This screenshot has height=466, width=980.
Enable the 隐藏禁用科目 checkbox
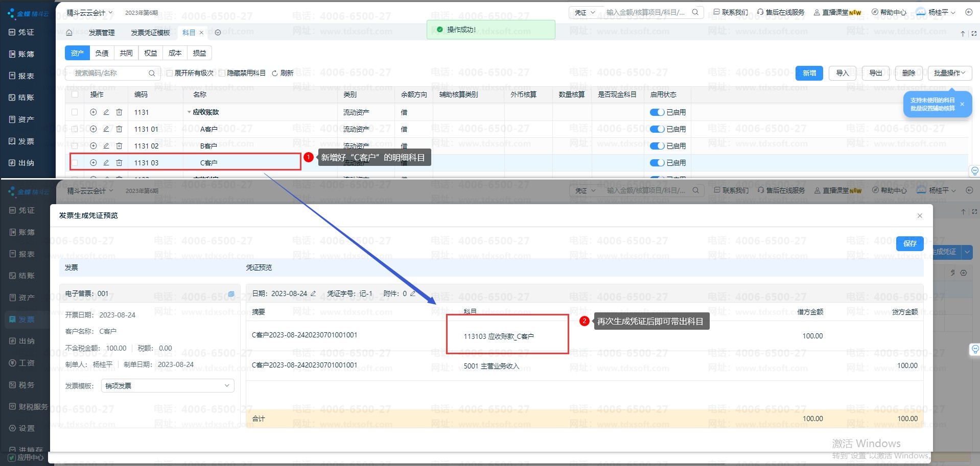click(x=222, y=73)
